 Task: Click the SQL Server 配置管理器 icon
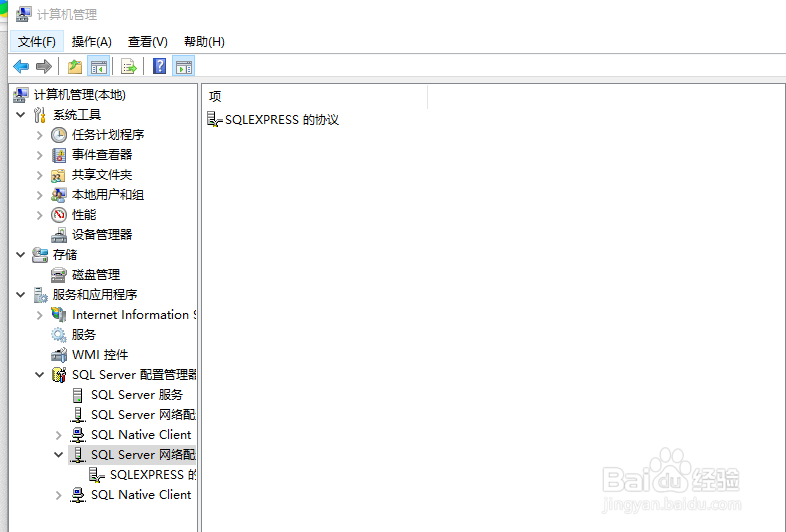pyautogui.click(x=59, y=375)
